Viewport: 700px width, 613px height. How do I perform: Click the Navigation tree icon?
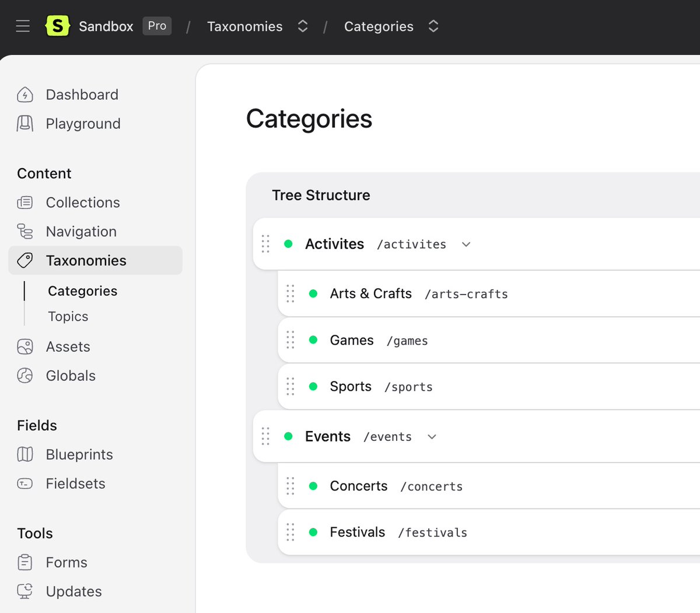point(25,232)
